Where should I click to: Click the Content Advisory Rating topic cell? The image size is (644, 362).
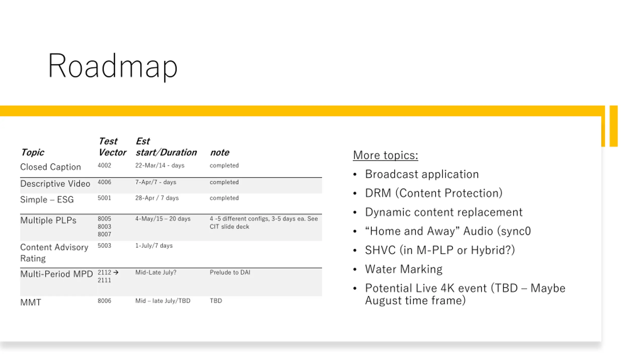point(54,253)
